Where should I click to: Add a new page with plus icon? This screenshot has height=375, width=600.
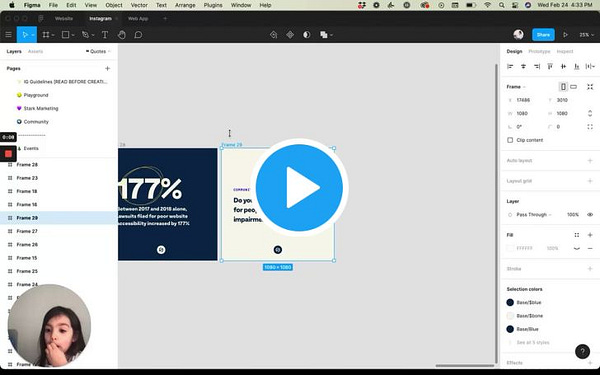(x=108, y=68)
